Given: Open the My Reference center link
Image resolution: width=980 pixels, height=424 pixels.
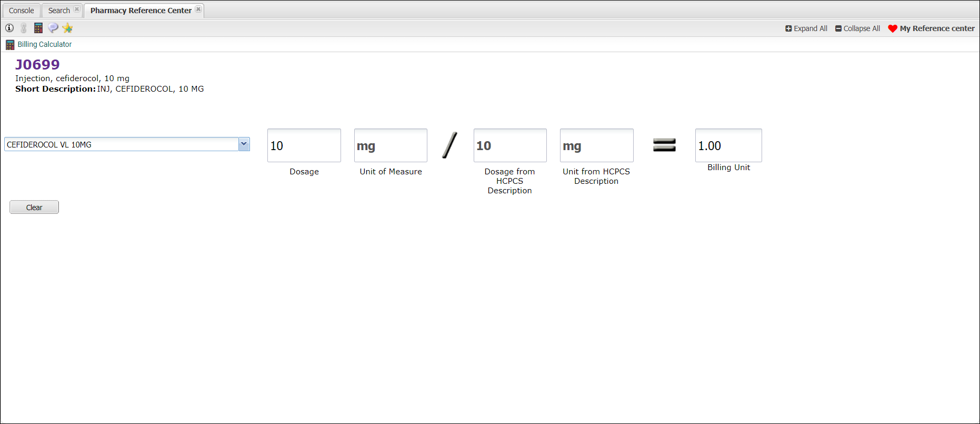Looking at the screenshot, I should tap(937, 28).
